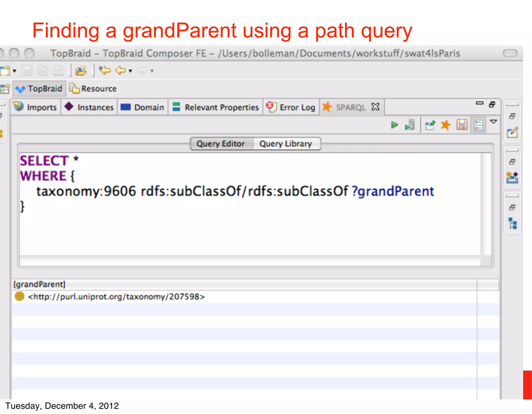The width and height of the screenshot is (532, 414).
Task: Maximize the SPARQL view panel
Action: (x=492, y=104)
